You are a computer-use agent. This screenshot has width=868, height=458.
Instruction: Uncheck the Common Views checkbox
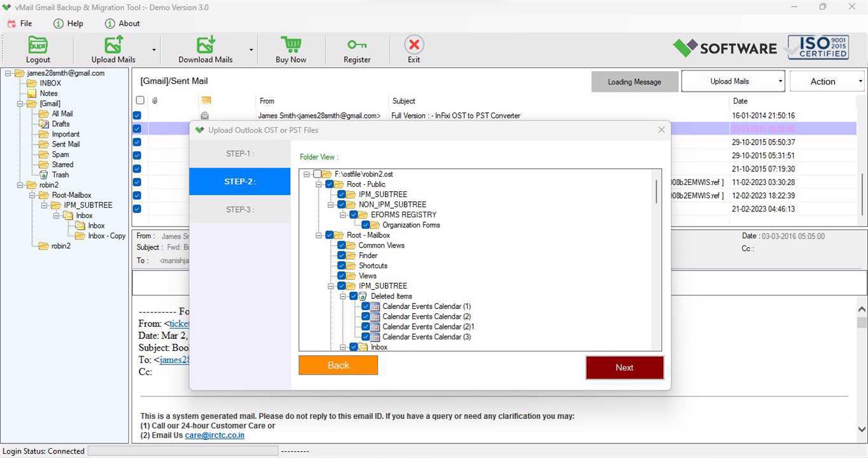pyautogui.click(x=342, y=245)
